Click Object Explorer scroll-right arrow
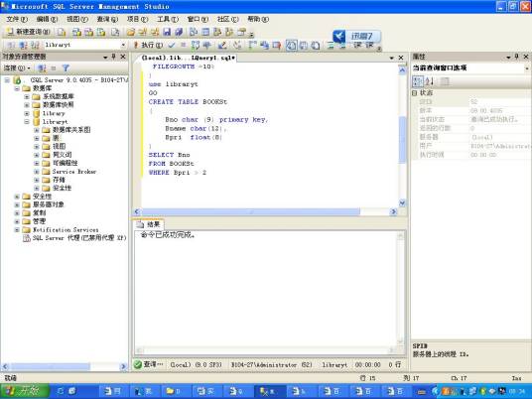This screenshot has width=532, height=399. pos(123,366)
